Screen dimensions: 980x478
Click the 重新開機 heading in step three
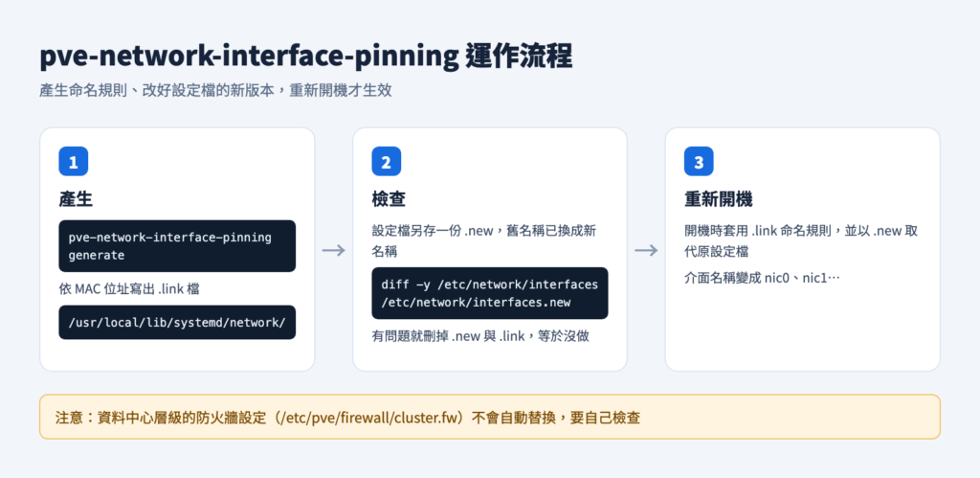coord(718,199)
